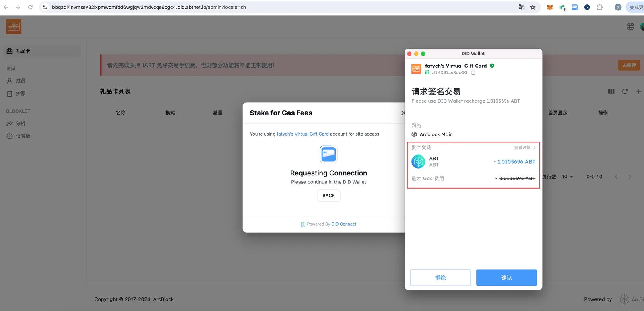Expand 查看详情 asset change details
This screenshot has width=644, height=311.
(525, 148)
